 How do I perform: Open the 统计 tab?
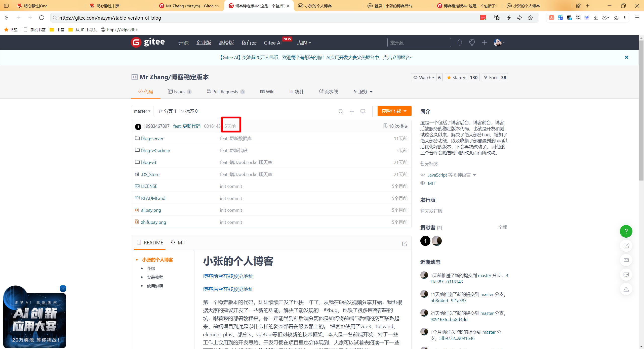pos(296,92)
